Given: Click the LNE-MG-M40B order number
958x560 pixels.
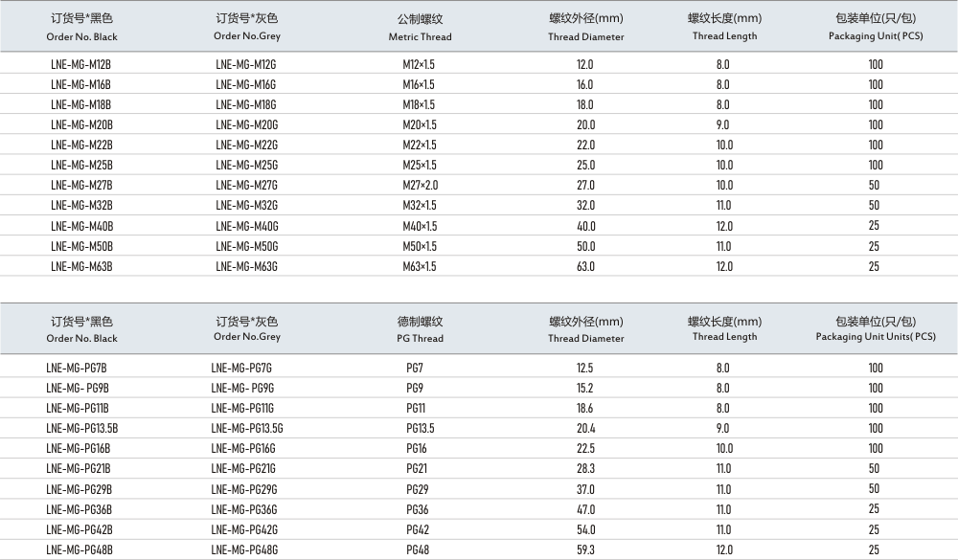Looking at the screenshot, I should click(81, 227).
